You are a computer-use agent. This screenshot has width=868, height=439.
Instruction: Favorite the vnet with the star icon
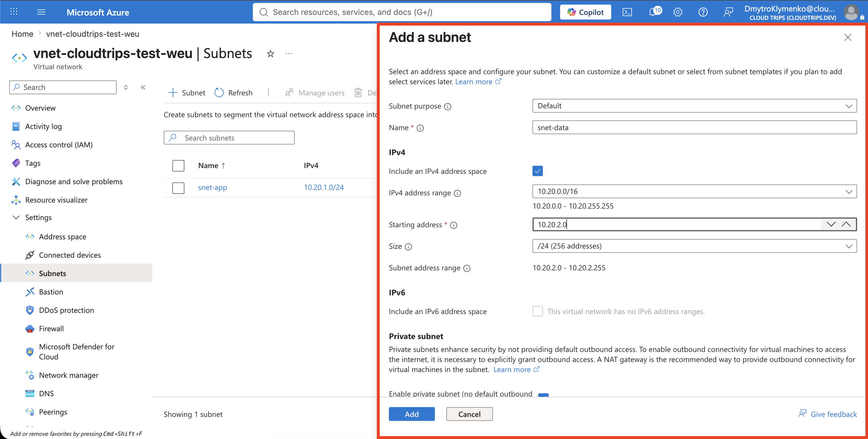point(270,54)
